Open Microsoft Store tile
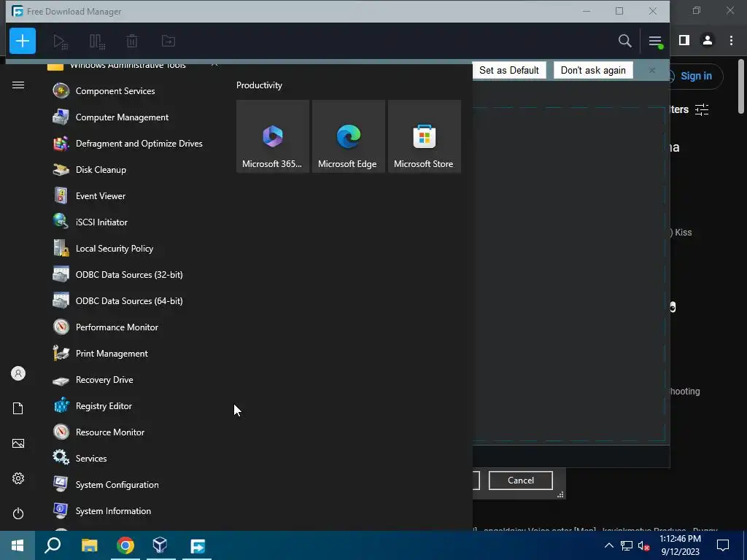The width and height of the screenshot is (747, 560). click(x=424, y=136)
